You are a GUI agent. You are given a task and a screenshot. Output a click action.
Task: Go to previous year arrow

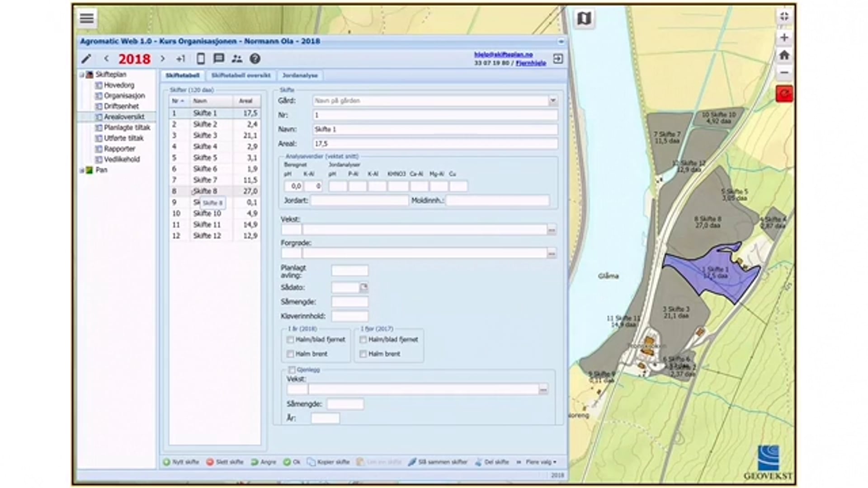click(x=106, y=59)
